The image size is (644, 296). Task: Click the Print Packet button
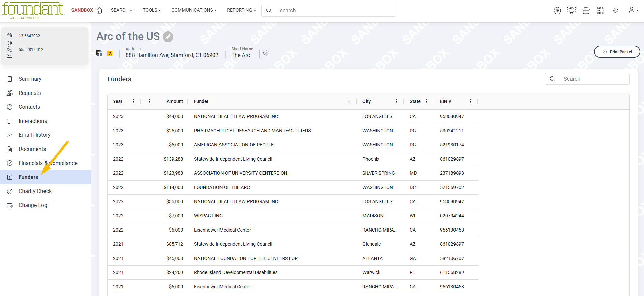coord(617,52)
